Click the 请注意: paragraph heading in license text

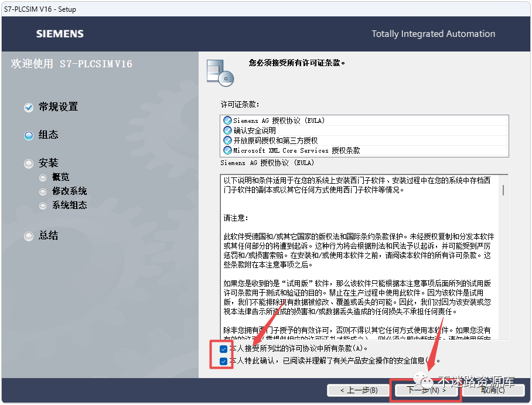[236, 218]
